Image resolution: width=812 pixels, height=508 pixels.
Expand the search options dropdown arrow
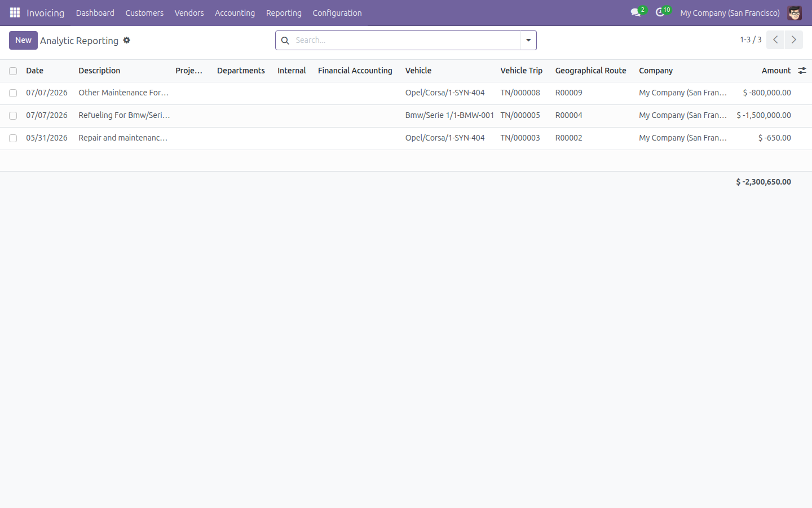[x=528, y=40]
